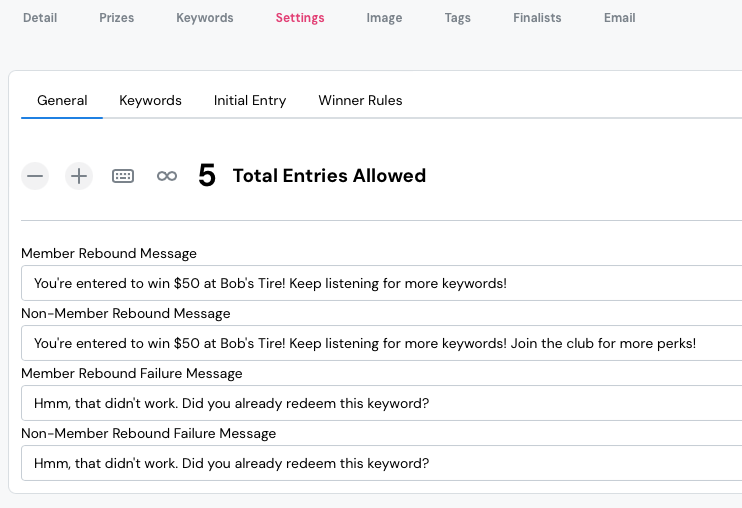View the Finalists tab
The image size is (742, 508).
coord(537,18)
